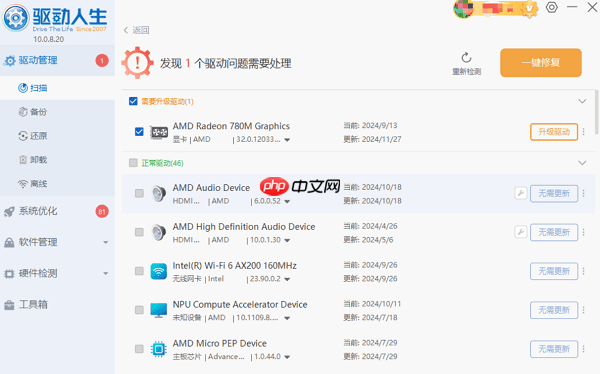Click the driver list vertical scrollbar
The width and height of the screenshot is (600, 374).
(x=597, y=113)
